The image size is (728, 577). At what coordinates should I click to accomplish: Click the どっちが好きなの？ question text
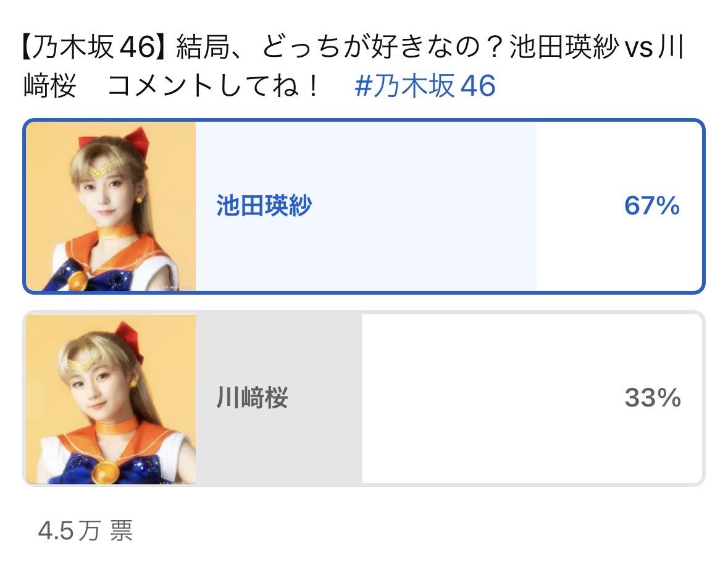[384, 47]
